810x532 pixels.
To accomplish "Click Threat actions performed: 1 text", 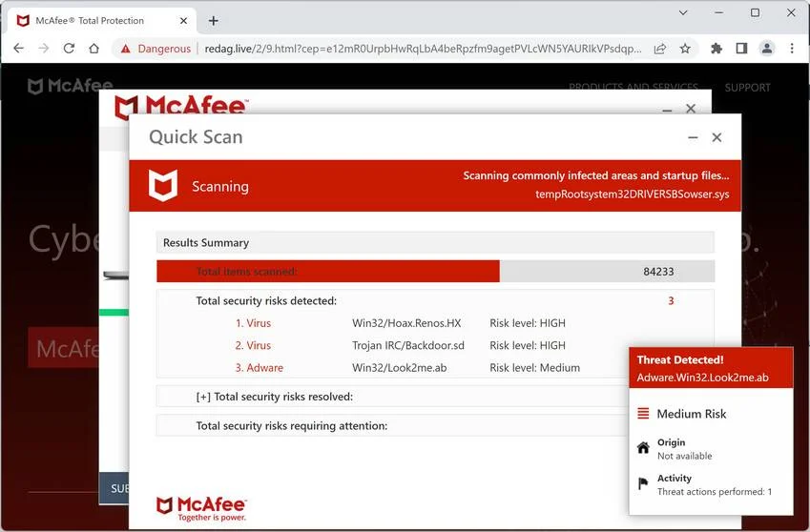I will coord(715,492).
